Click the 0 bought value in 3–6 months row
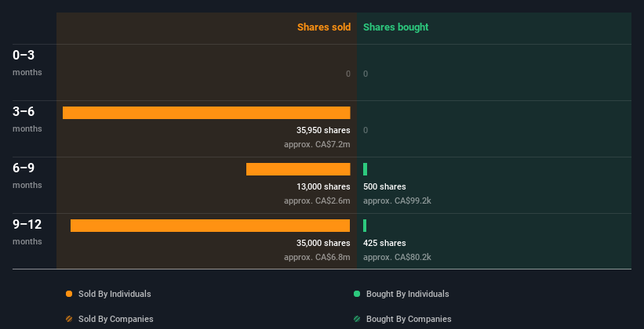This screenshot has width=644, height=329. click(x=366, y=131)
